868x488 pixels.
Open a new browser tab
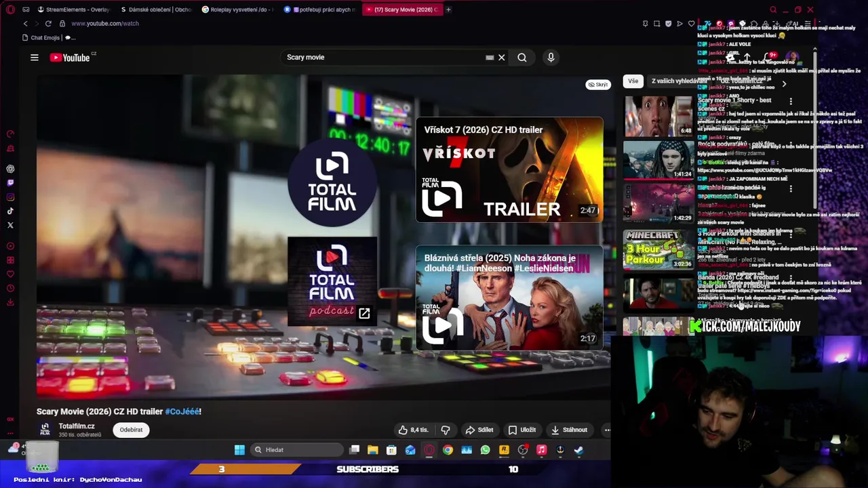click(x=448, y=9)
